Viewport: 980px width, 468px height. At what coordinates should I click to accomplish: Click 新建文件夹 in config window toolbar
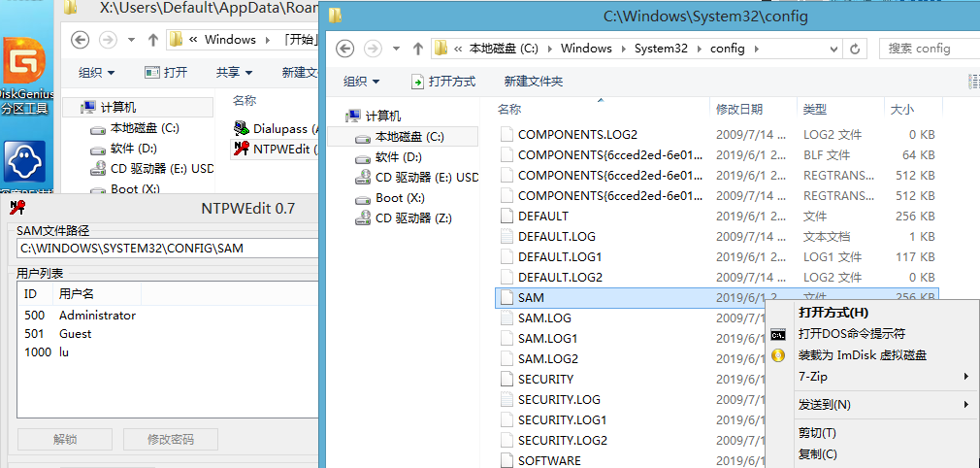click(x=533, y=82)
